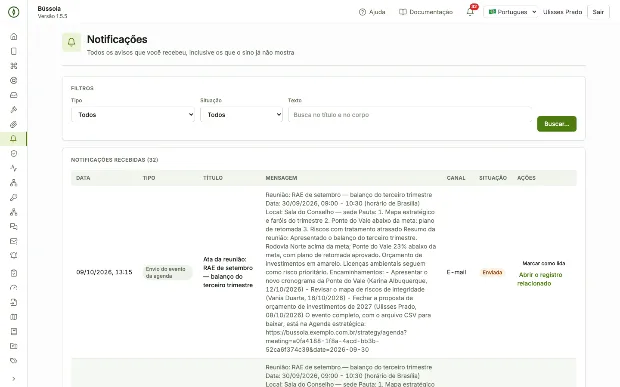Open the activity pulse sidebar icon

pos(13,168)
